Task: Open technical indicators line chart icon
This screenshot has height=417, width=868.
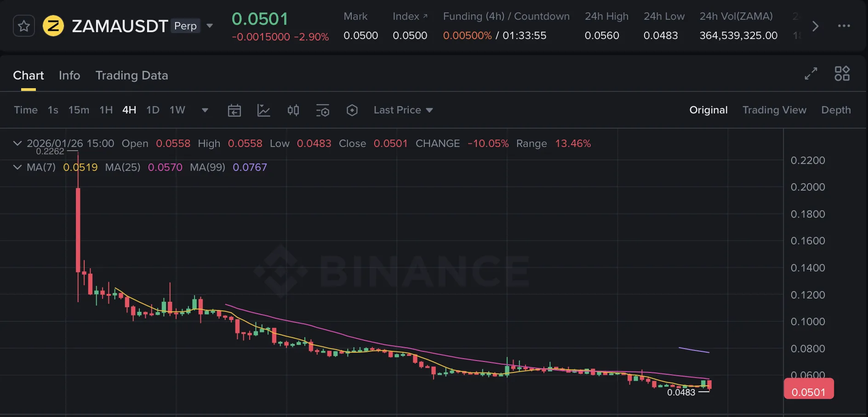Action: (x=263, y=110)
